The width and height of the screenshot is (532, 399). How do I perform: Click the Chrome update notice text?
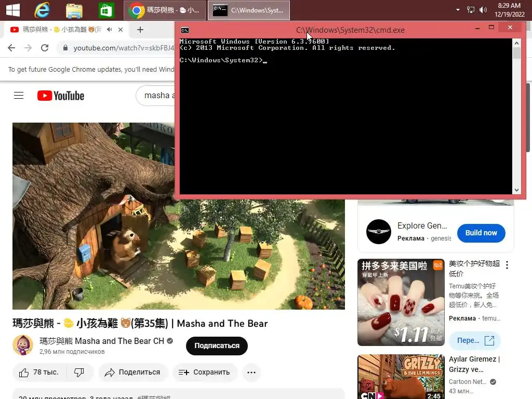click(91, 69)
